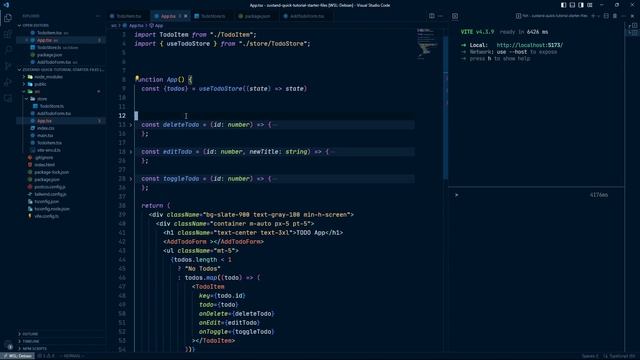
Task: Open the Explorer view in the activity bar
Action: pos(8,18)
